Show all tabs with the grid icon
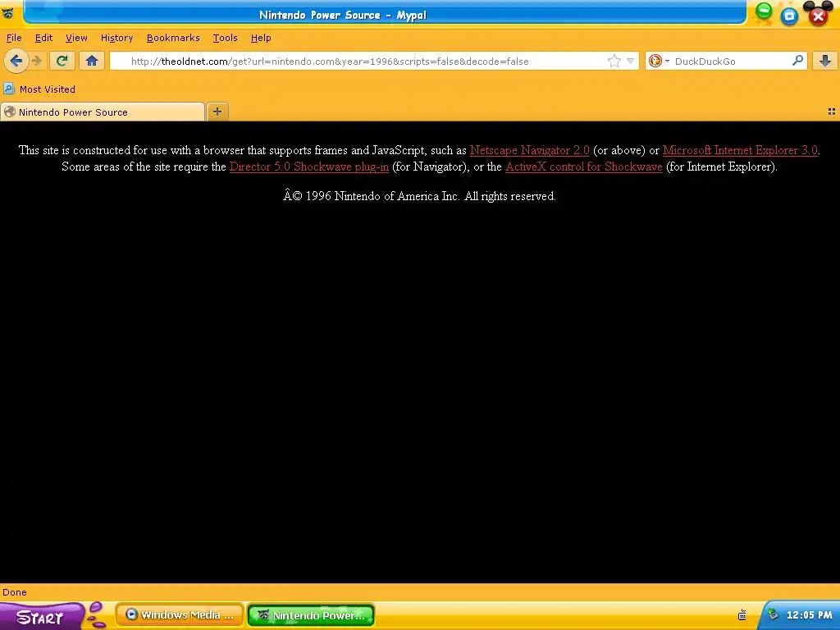 coord(832,112)
